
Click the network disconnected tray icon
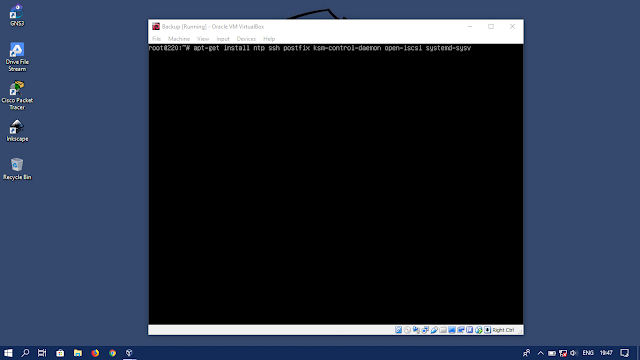point(563,353)
